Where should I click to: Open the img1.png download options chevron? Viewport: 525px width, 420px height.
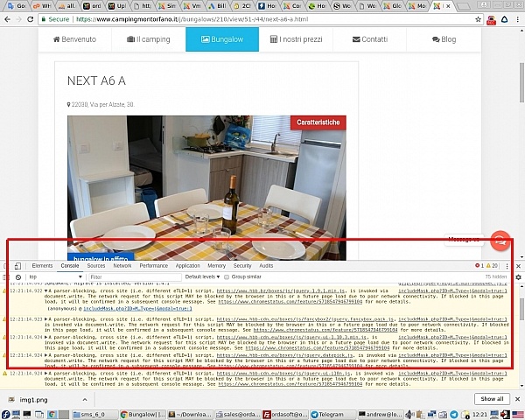coord(85,400)
